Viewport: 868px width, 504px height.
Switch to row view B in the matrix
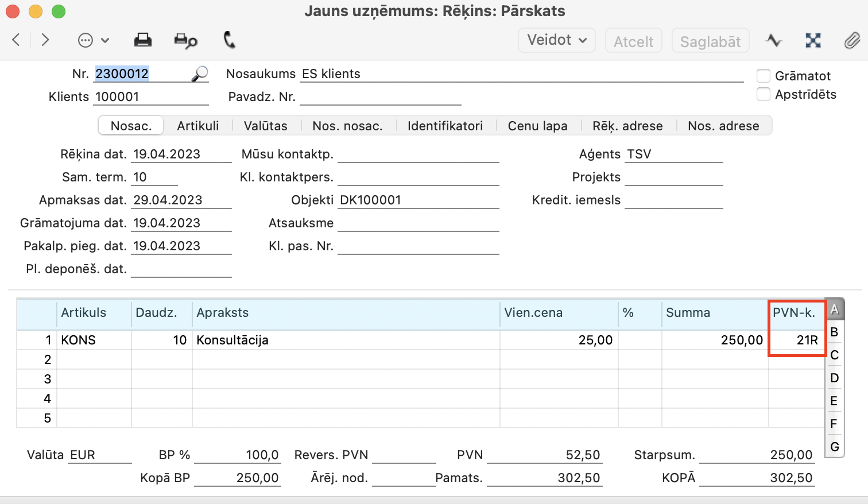(x=834, y=332)
